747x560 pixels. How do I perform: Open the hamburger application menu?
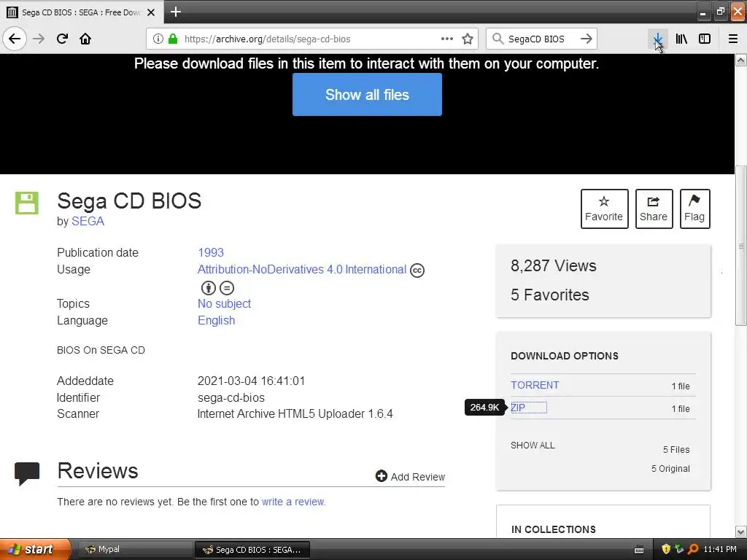[x=733, y=39]
